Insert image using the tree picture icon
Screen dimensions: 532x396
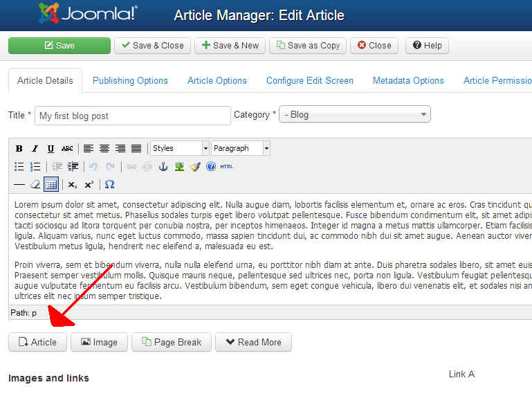point(179,166)
